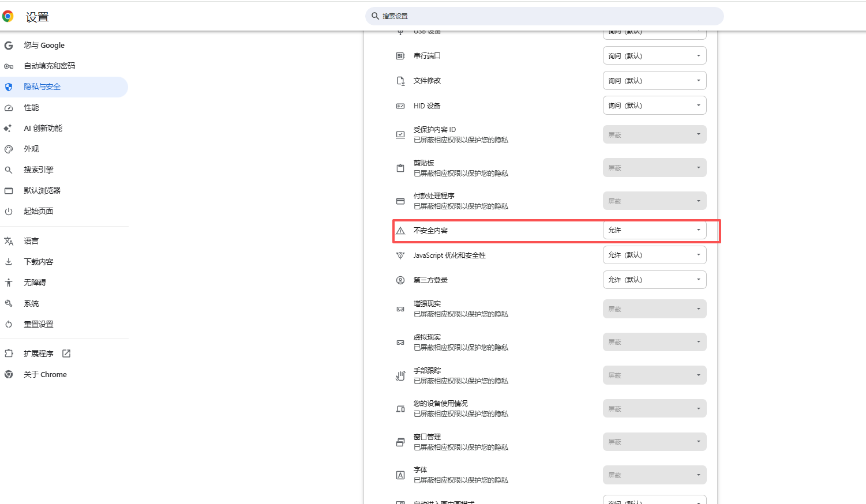Viewport: 866px width, 504px height.
Task: Click the Google G icon in sidebar
Action: (x=9, y=45)
